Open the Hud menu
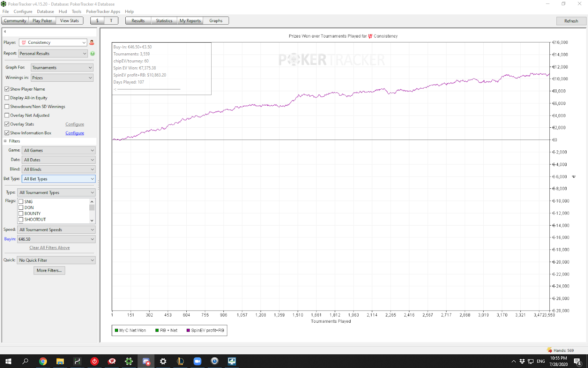Viewport: 588px width, 368px height. tap(63, 11)
